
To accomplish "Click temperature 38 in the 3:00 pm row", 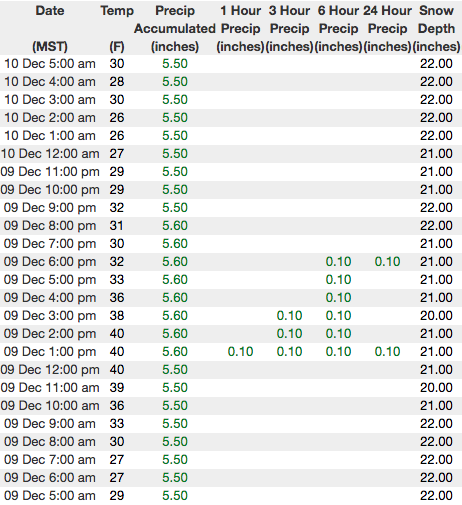I will (x=117, y=316).
